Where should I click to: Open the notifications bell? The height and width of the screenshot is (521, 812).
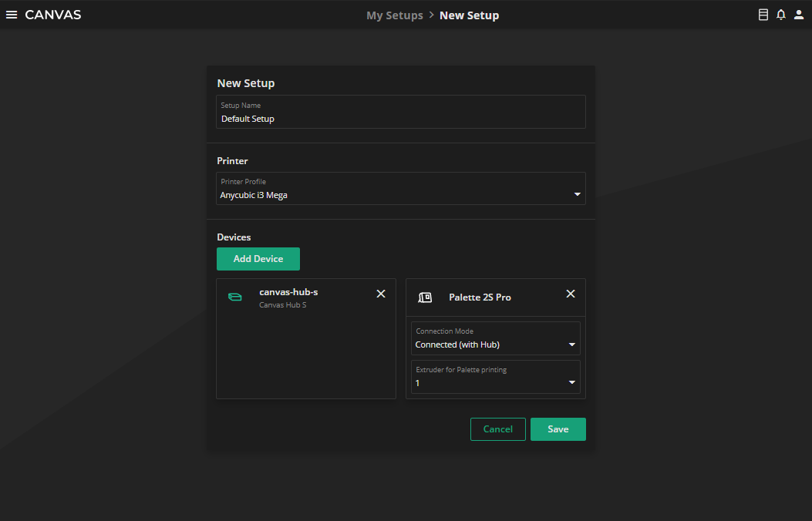click(x=781, y=15)
